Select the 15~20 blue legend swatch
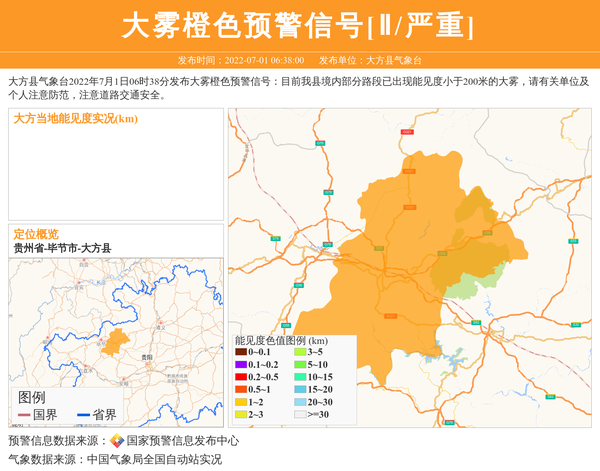600x471 pixels. point(300,389)
